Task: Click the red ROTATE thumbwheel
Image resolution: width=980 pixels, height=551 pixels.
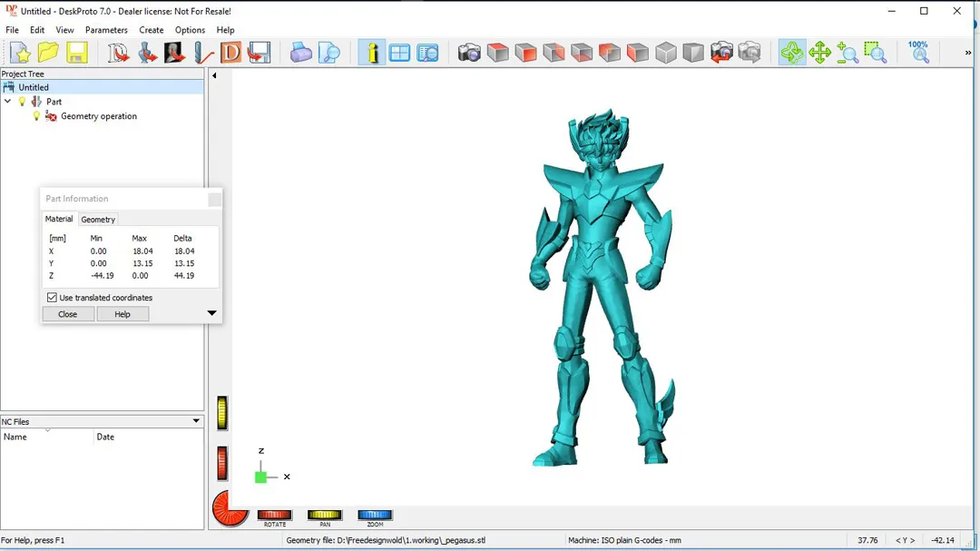Action: pos(274,515)
